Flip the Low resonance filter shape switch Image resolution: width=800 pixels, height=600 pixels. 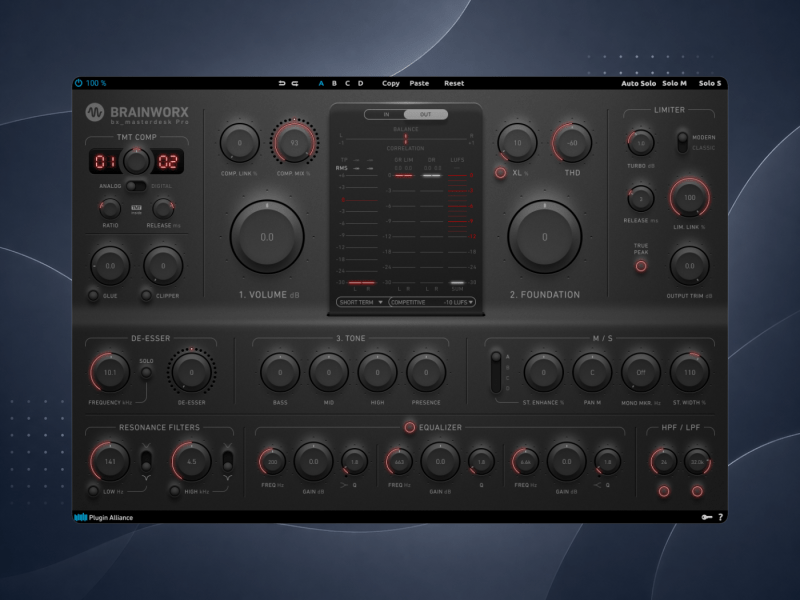pyautogui.click(x=146, y=461)
